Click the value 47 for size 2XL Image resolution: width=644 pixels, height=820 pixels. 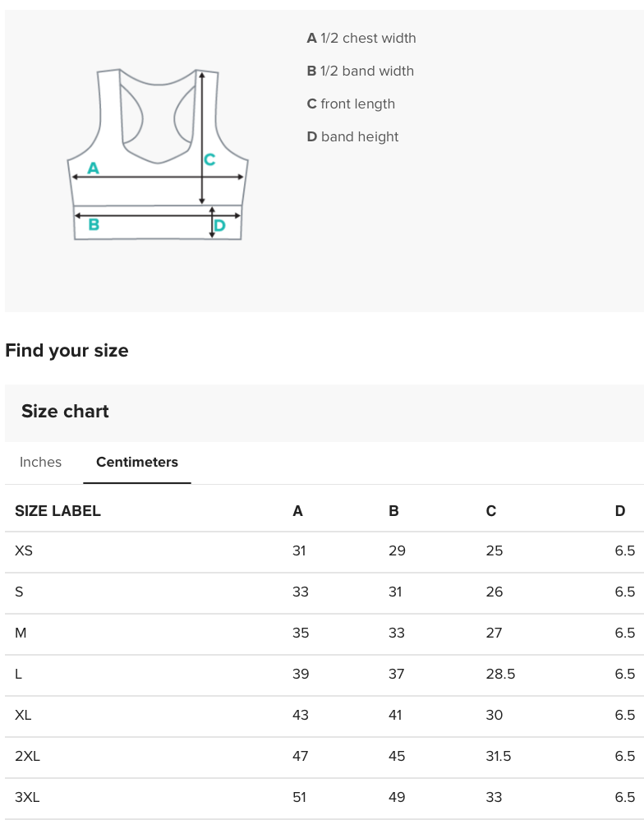pos(301,756)
